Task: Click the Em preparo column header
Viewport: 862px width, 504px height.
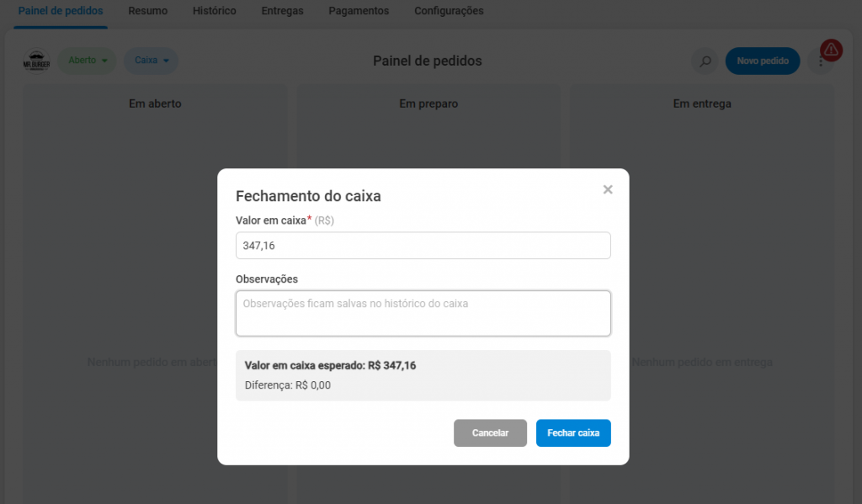Action: [x=428, y=103]
